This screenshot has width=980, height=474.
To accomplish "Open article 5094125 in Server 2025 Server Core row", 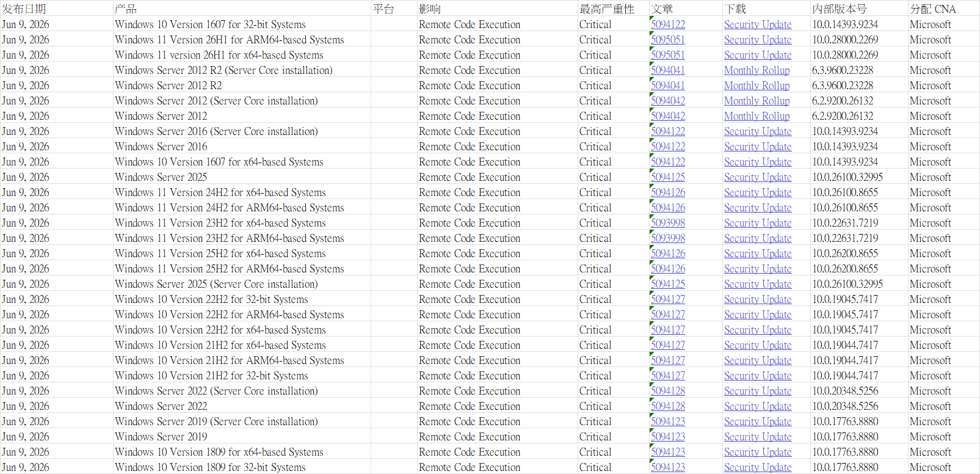I will pyautogui.click(x=668, y=284).
